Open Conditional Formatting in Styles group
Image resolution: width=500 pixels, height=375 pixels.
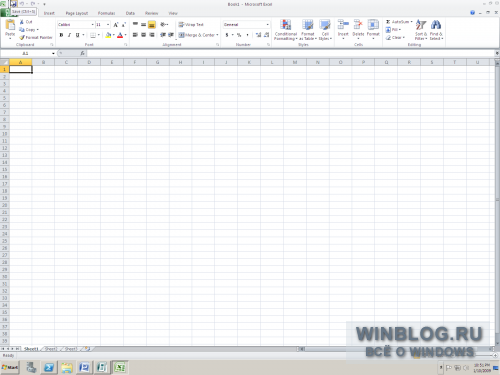point(286,30)
